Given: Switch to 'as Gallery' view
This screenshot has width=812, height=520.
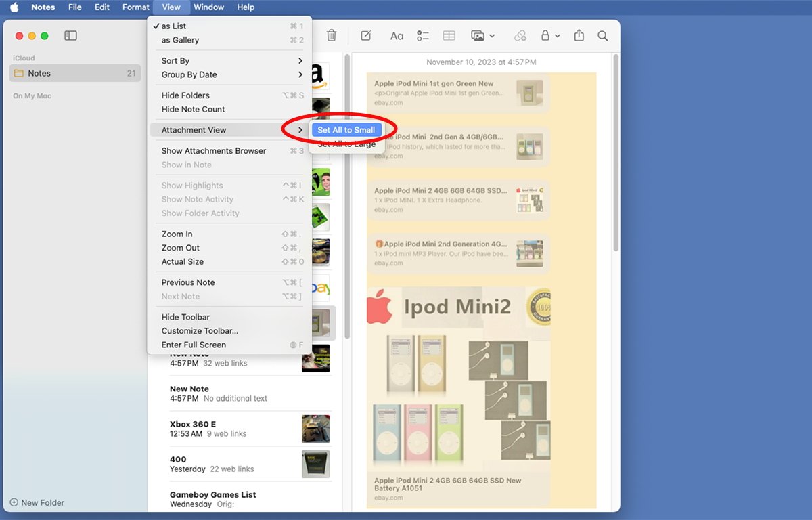Looking at the screenshot, I should [180, 40].
